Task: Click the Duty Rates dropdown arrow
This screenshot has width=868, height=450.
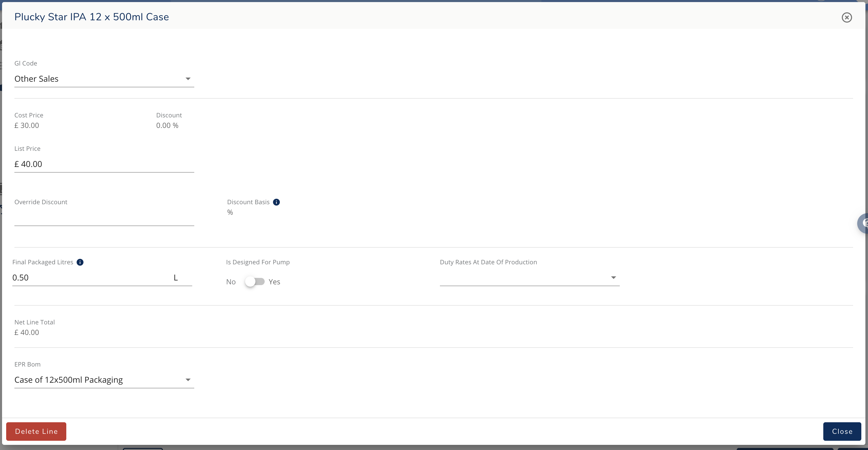Action: [613, 277]
